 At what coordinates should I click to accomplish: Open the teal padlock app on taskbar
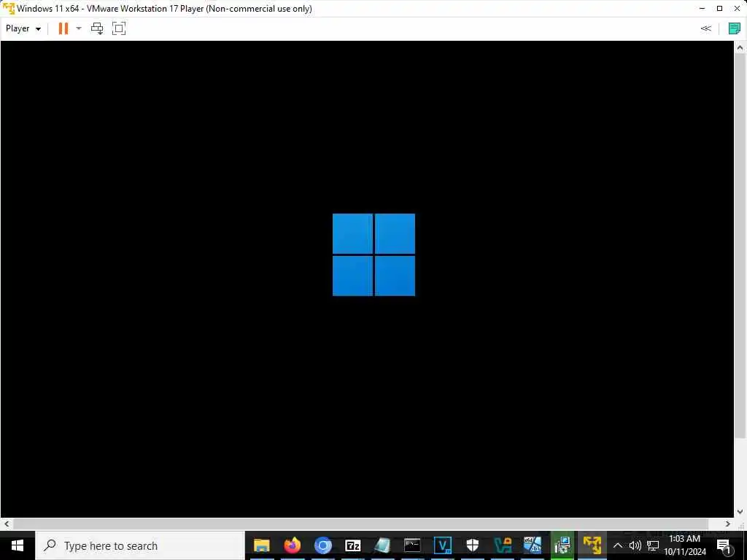(x=503, y=545)
